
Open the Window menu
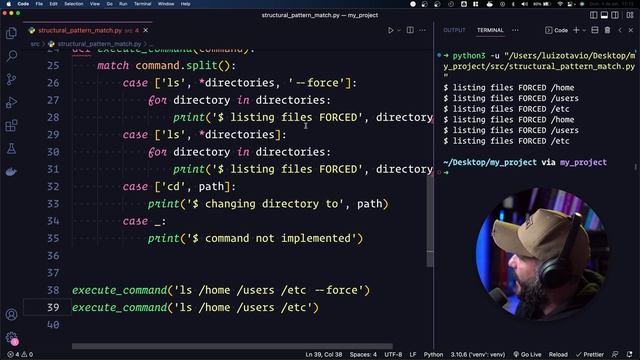coord(166,4)
